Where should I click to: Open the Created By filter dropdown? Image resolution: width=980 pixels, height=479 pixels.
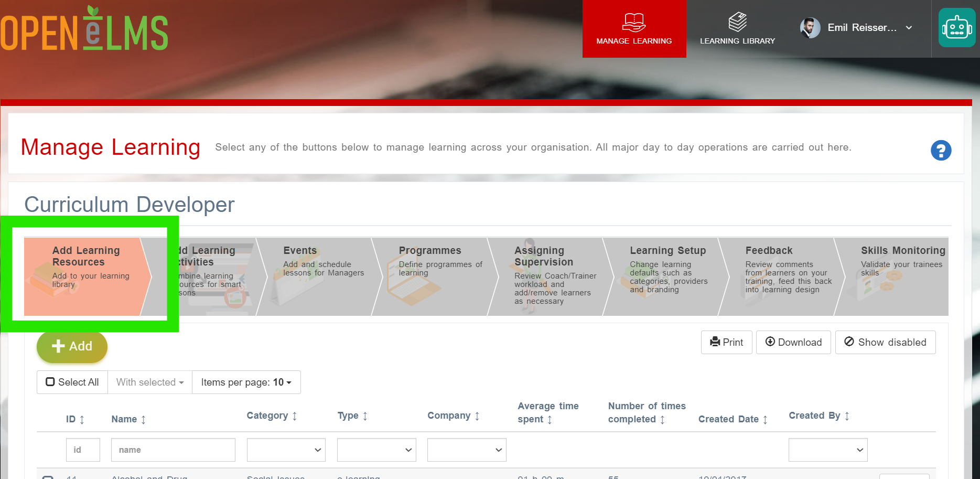pos(828,450)
